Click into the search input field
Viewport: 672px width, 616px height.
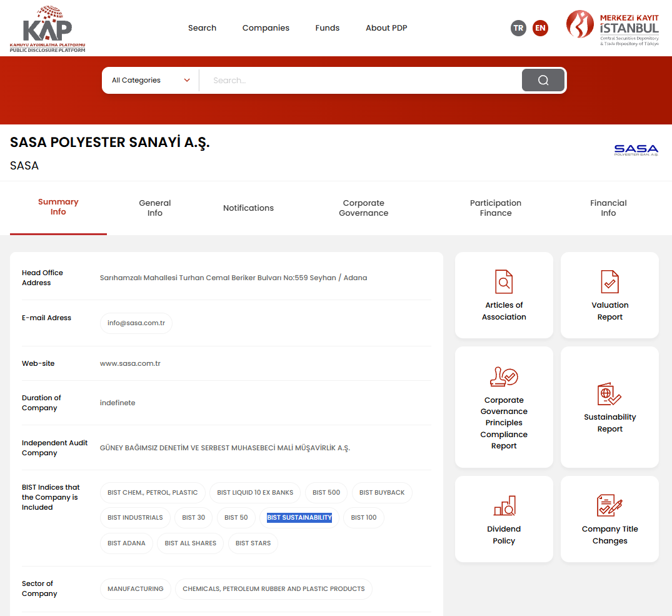pyautogui.click(x=363, y=80)
